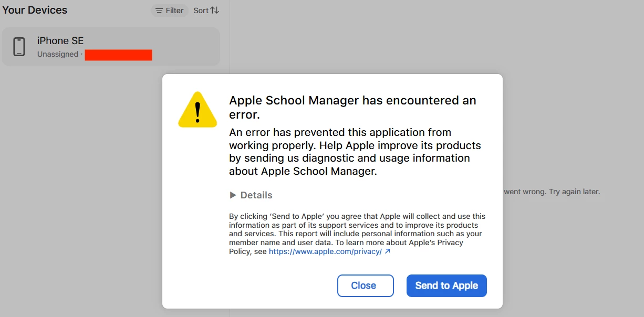Click the Close button in error dialog
Viewport: 644px width, 317px height.
tap(365, 286)
